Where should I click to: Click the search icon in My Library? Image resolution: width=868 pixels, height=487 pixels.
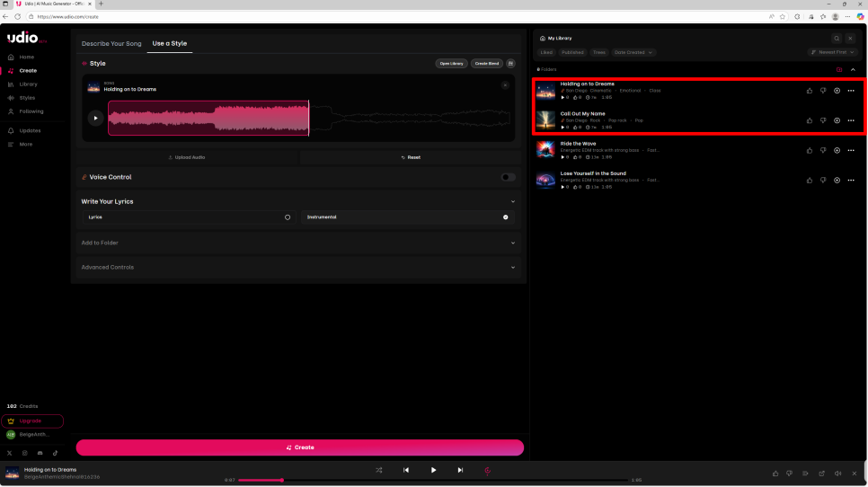[x=837, y=39]
